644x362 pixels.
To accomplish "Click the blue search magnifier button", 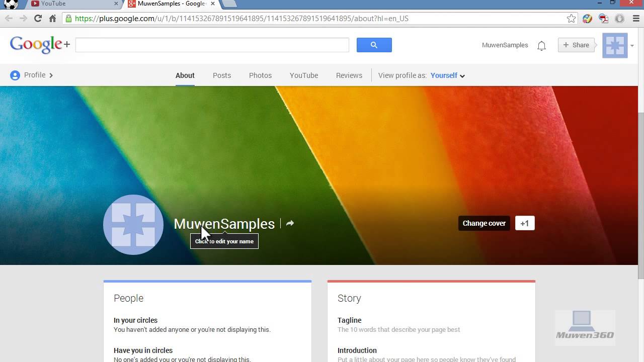I will coord(374,45).
